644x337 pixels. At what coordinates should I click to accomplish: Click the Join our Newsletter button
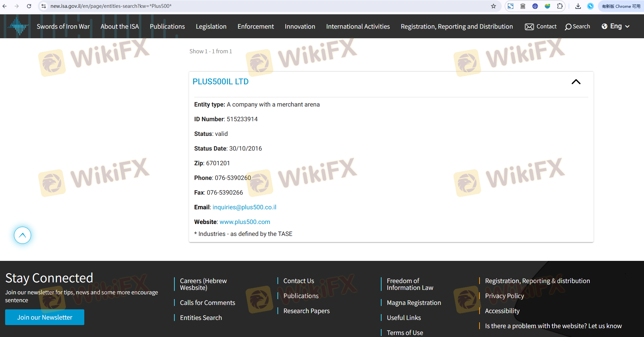45,317
